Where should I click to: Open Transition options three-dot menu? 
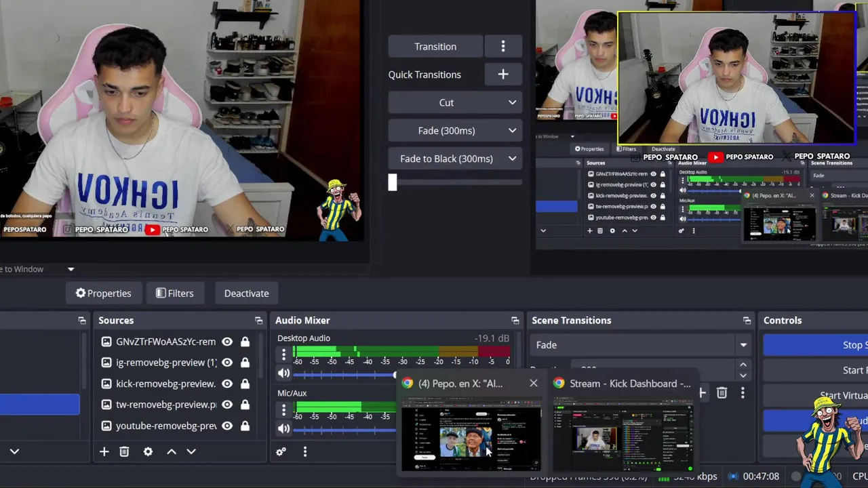click(x=502, y=47)
